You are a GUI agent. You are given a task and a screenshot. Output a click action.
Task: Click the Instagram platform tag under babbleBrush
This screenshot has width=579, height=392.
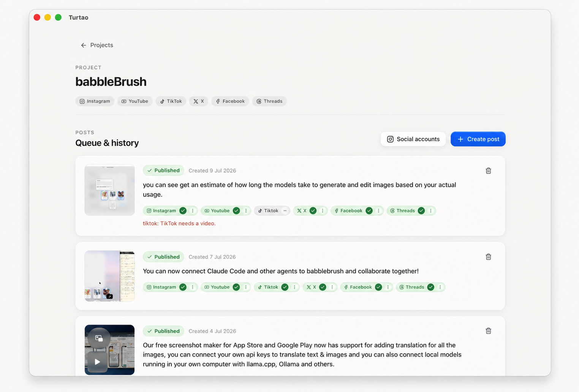point(95,101)
